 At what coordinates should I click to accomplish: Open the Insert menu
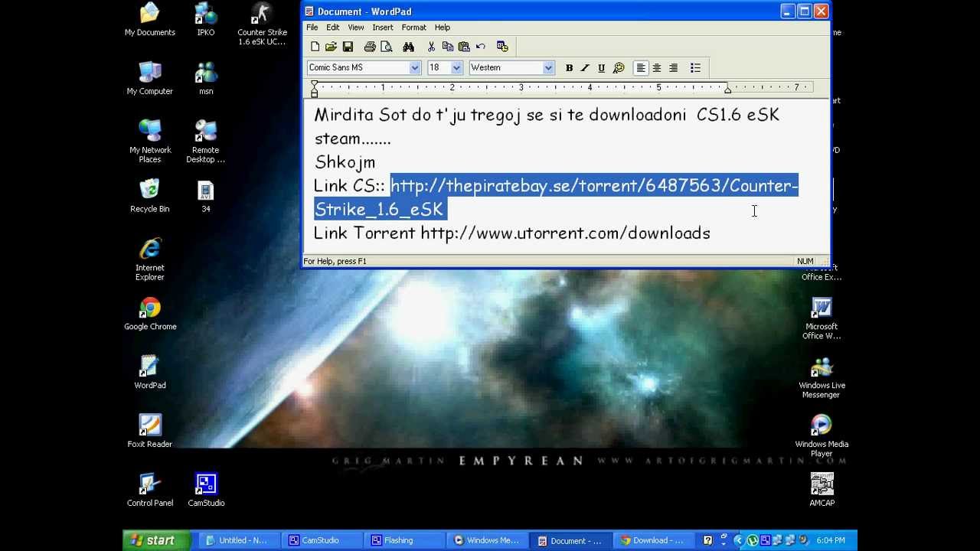tap(383, 28)
